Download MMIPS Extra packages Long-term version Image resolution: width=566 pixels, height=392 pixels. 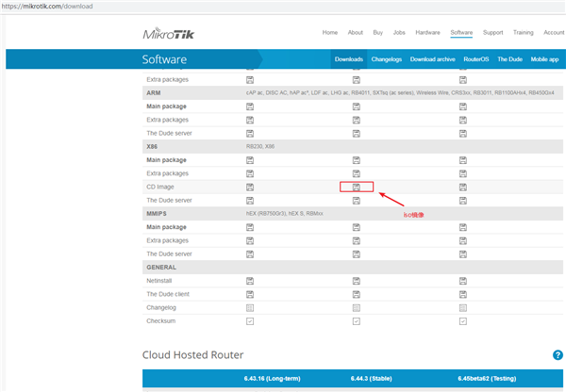[250, 240]
